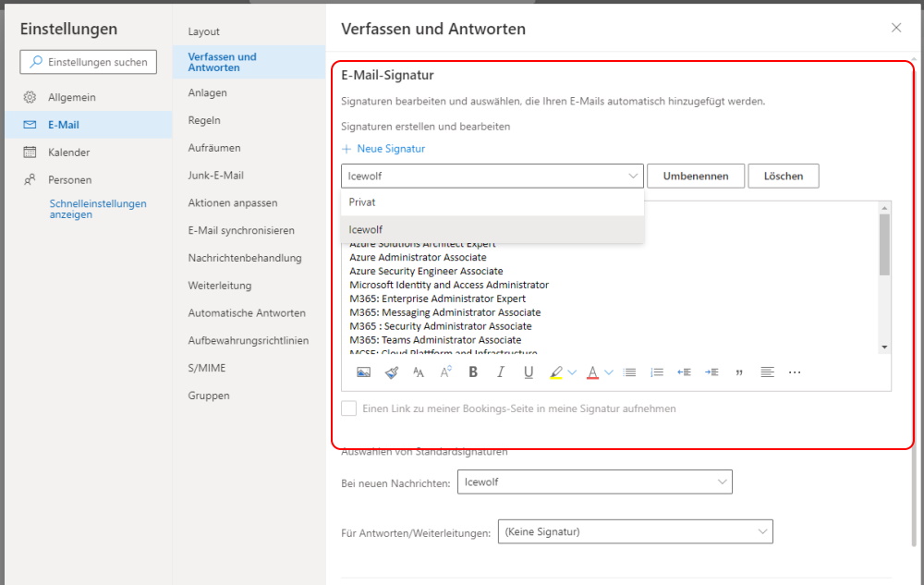Image resolution: width=924 pixels, height=585 pixels.
Task: Open the Regeln settings section
Action: (204, 120)
